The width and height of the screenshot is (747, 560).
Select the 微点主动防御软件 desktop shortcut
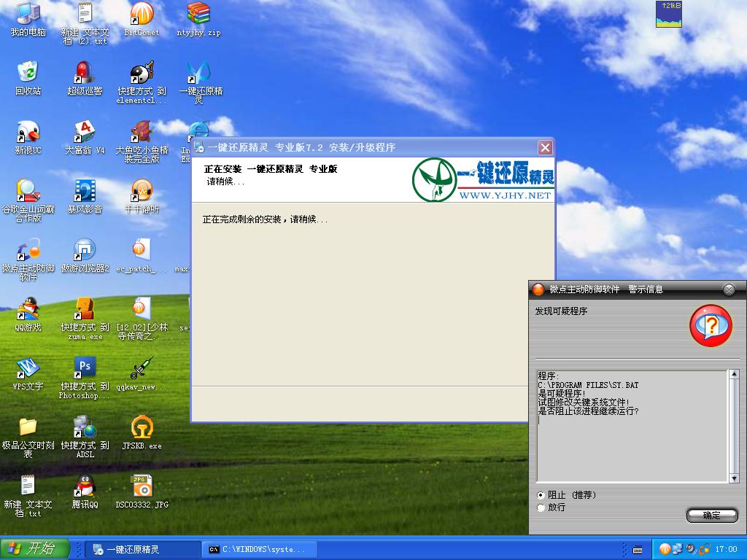click(28, 259)
